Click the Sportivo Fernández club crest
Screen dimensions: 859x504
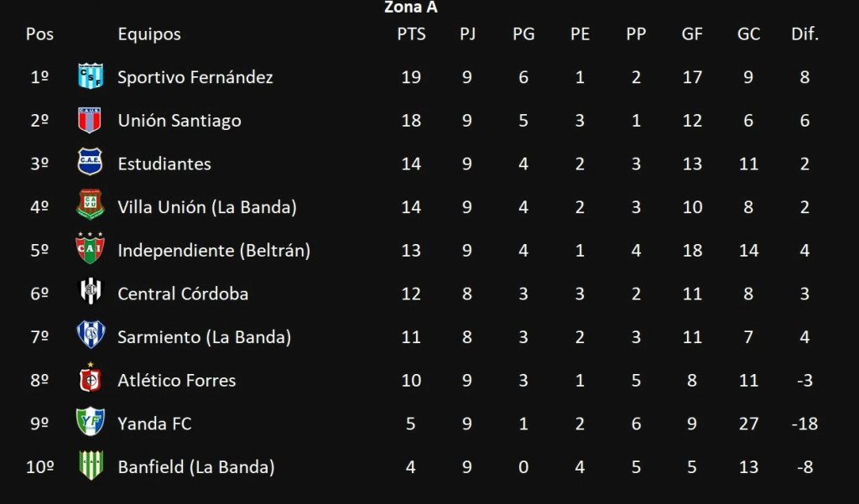[x=91, y=76]
